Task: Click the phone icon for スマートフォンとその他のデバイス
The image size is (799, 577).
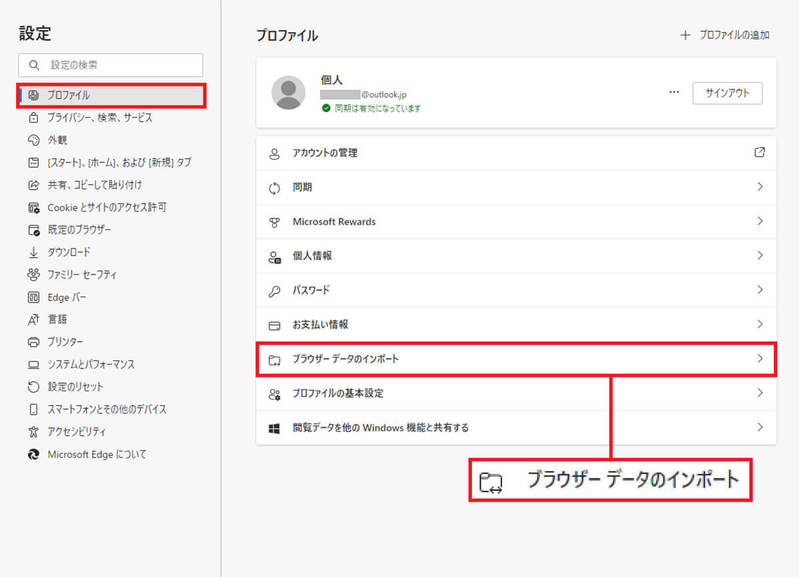Action: point(34,409)
